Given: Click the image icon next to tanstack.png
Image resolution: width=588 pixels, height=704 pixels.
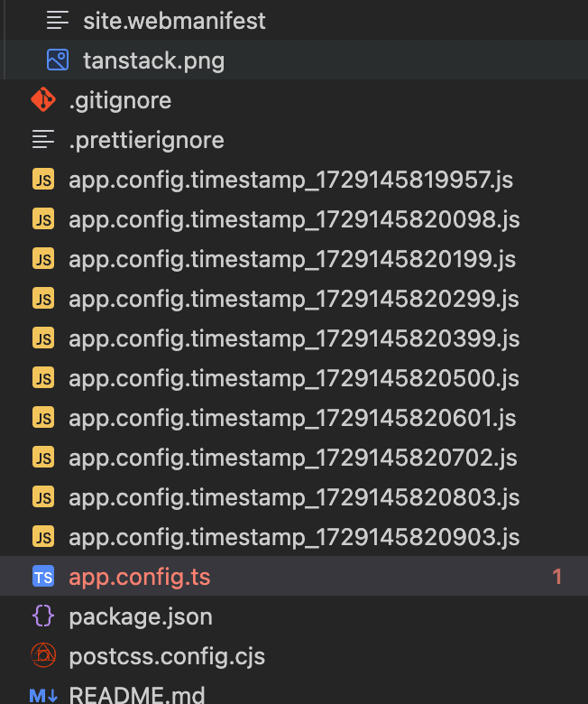Looking at the screenshot, I should click(58, 60).
